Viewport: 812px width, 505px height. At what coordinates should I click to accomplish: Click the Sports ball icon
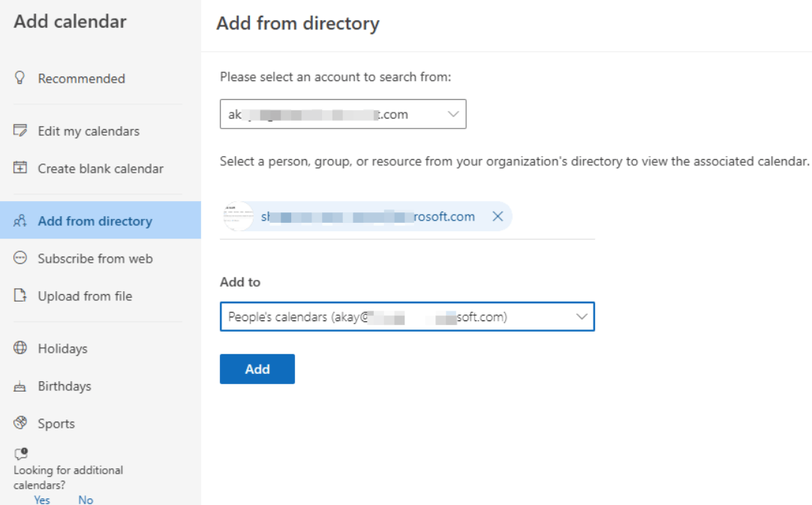[20, 423]
